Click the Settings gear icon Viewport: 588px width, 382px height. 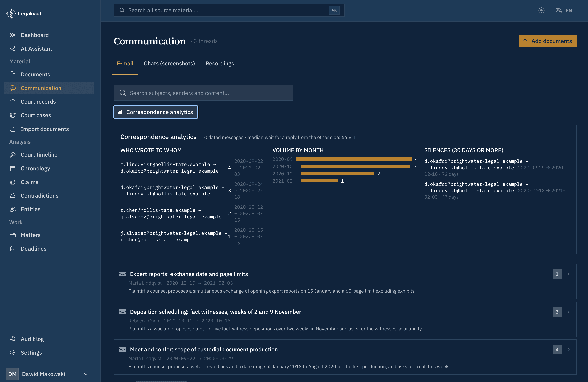[13, 353]
